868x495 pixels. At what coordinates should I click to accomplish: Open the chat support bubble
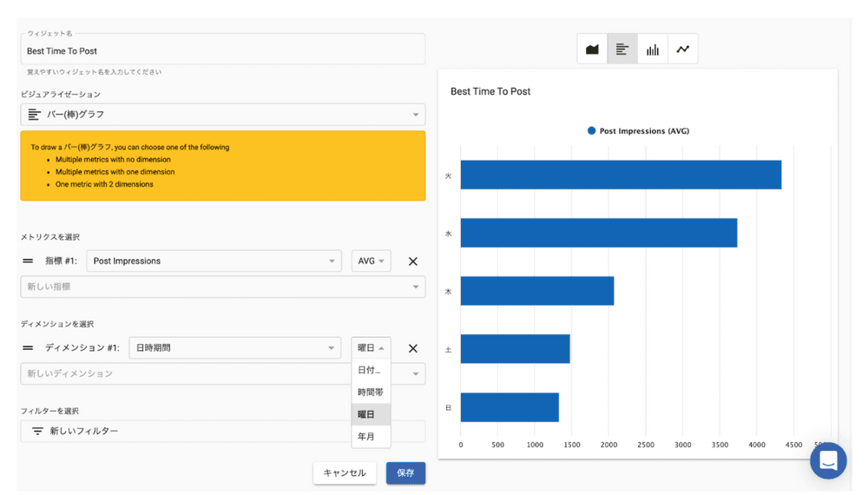pos(828,460)
